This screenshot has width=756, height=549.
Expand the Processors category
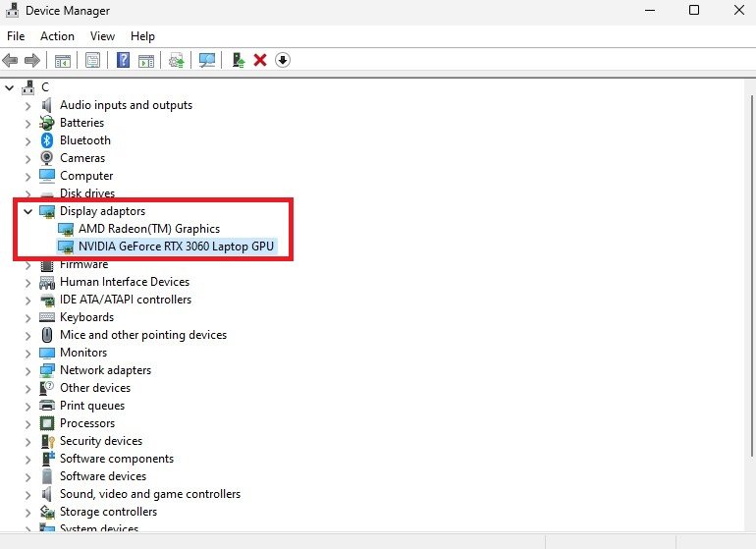point(27,423)
